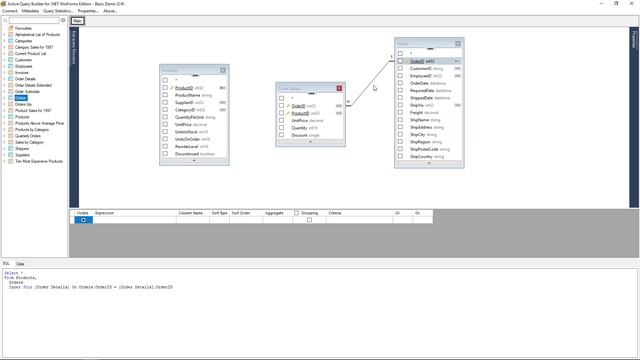The width and height of the screenshot is (640, 360).
Task: Click the Expression column header
Action: point(134,213)
